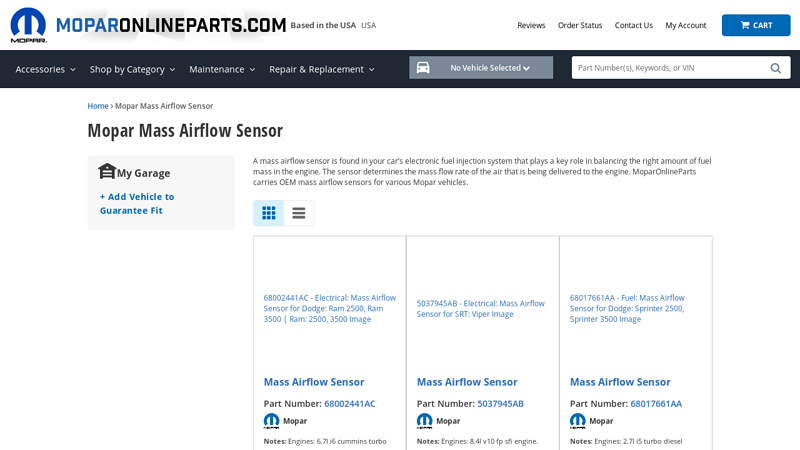Open the shopping cart
The image size is (800, 450).
pyautogui.click(x=755, y=25)
